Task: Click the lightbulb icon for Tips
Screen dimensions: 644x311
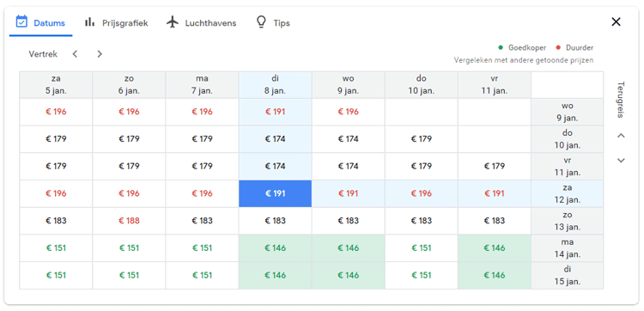Action: pos(261,22)
